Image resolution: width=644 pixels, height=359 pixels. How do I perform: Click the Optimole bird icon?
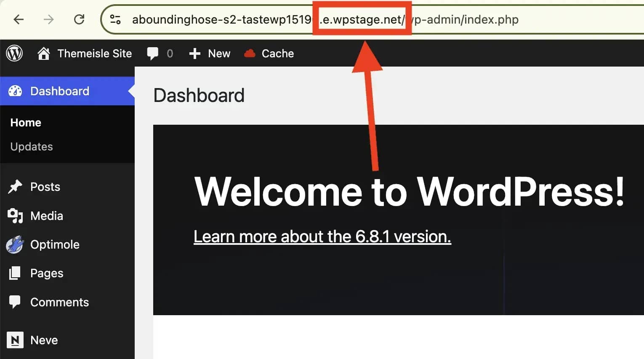tap(15, 244)
